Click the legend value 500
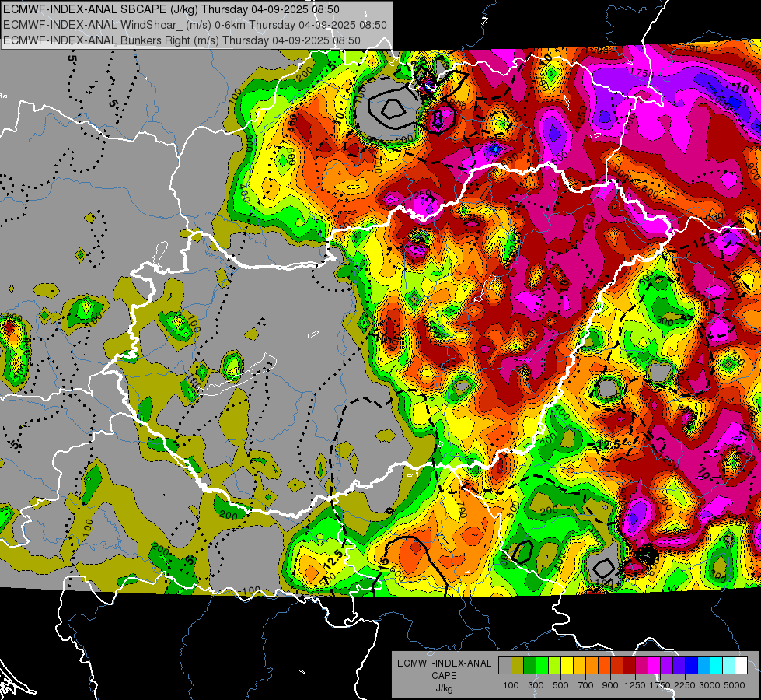The image size is (761, 700). pos(560,685)
